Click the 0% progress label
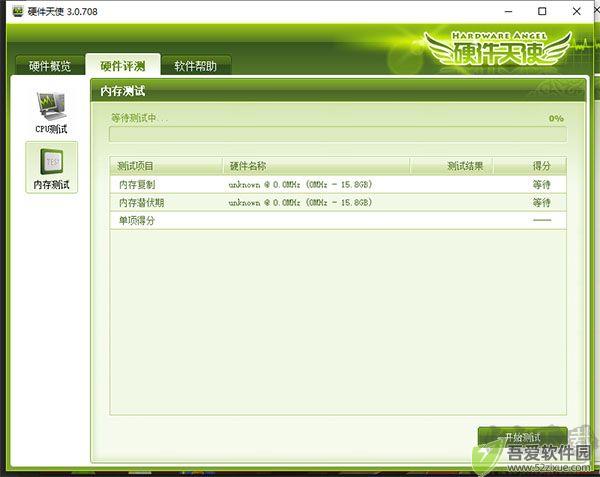 click(556, 119)
